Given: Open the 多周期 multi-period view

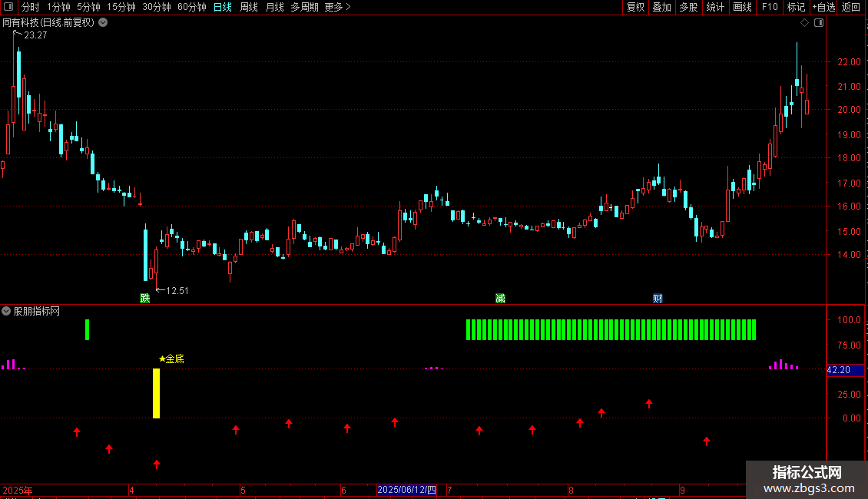Looking at the screenshot, I should point(304,7).
